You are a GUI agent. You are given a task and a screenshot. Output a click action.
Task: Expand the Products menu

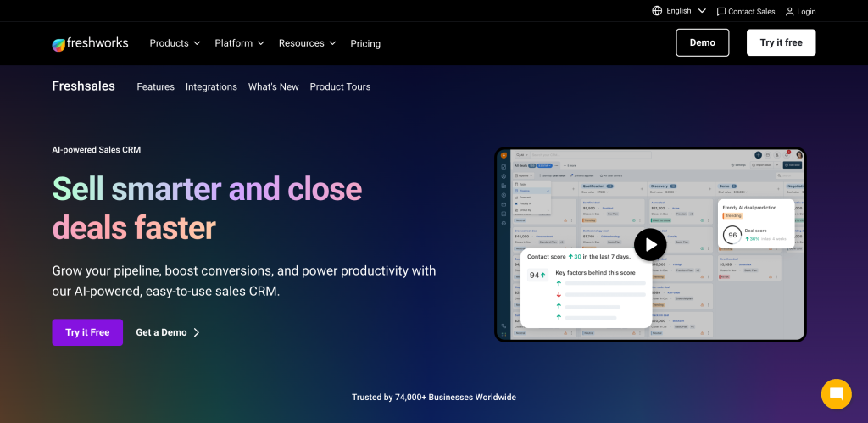[x=175, y=43]
